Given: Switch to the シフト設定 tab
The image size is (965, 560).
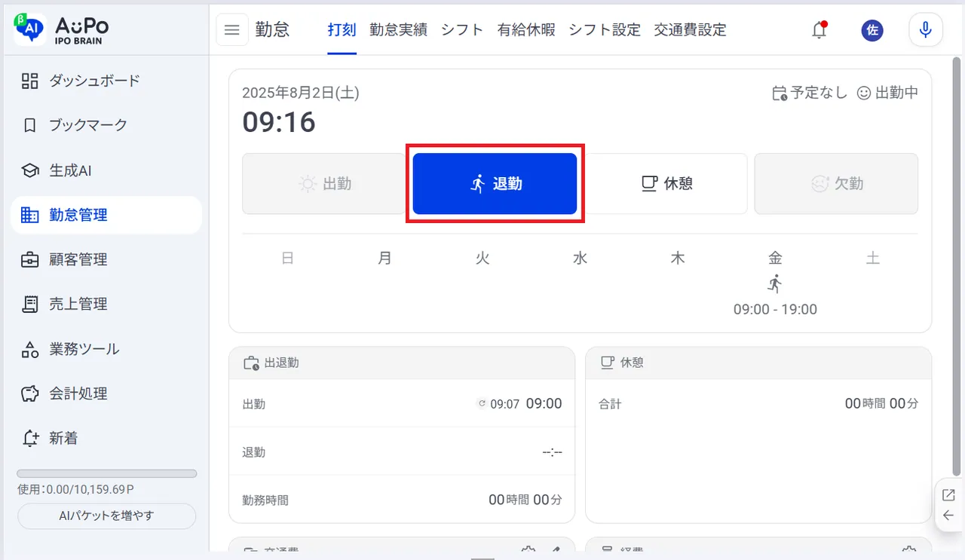Looking at the screenshot, I should [605, 30].
